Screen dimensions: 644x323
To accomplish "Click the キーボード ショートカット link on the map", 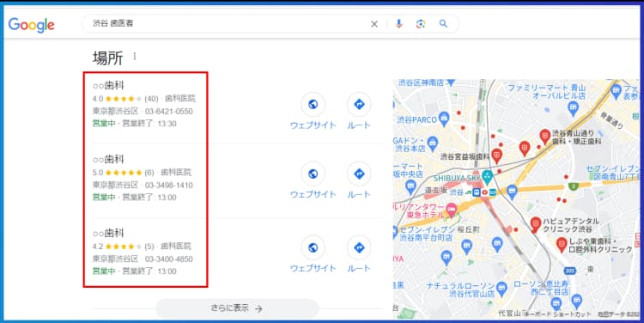I will tap(558, 314).
